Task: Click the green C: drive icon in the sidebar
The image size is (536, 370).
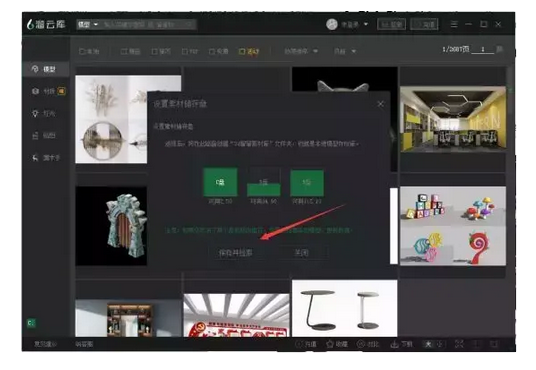Action: pyautogui.click(x=31, y=323)
